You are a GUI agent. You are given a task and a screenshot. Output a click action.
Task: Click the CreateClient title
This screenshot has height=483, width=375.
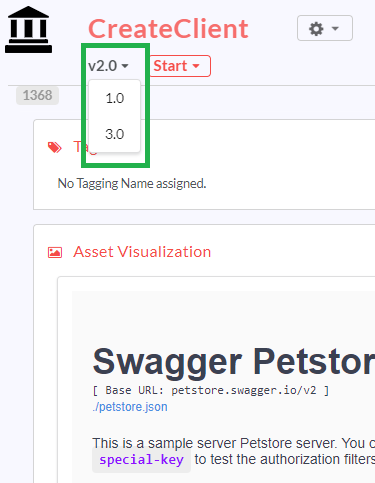(x=168, y=29)
